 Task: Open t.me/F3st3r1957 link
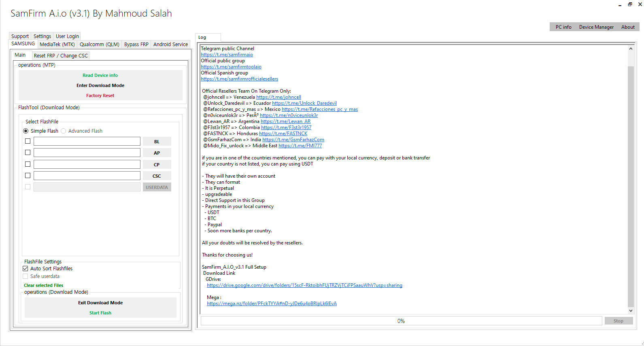pyautogui.click(x=286, y=127)
